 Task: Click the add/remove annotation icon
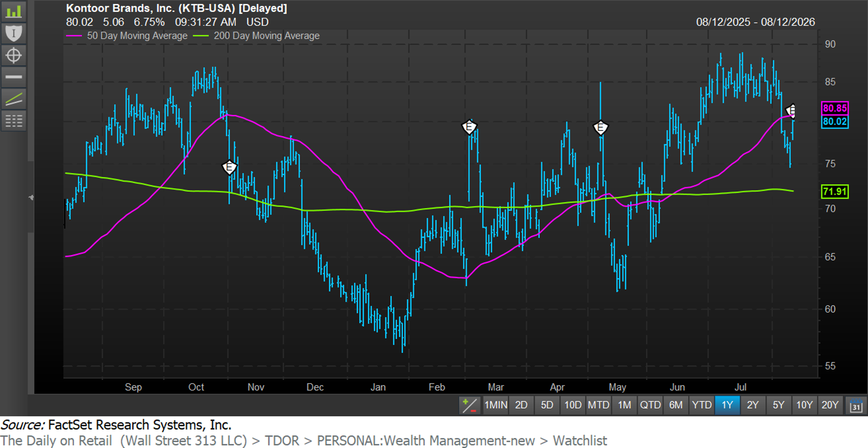tap(469, 405)
